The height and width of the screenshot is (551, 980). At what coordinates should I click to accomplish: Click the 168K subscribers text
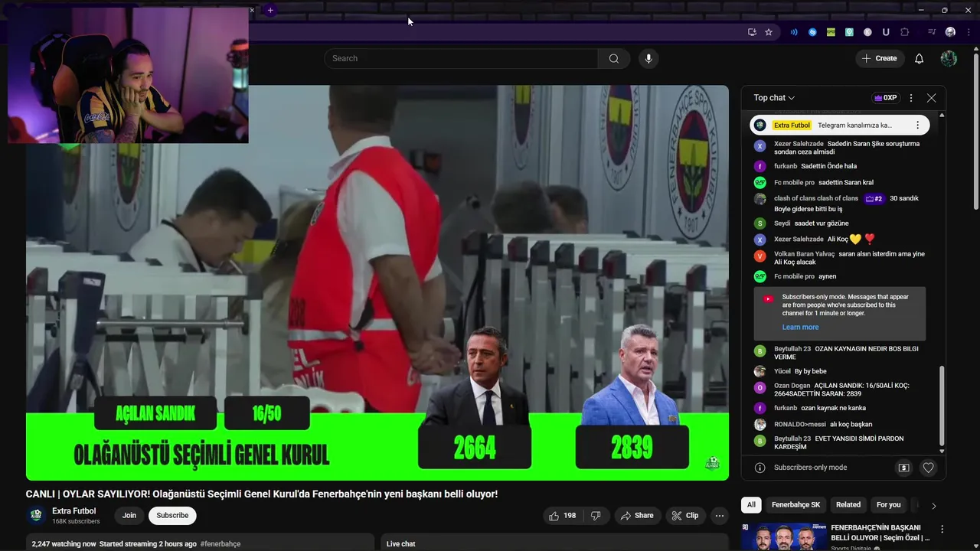click(76, 522)
